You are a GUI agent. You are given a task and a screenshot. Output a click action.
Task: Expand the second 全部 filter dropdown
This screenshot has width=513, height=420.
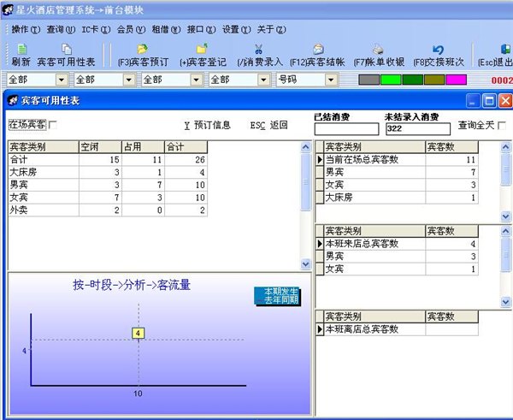coord(129,80)
